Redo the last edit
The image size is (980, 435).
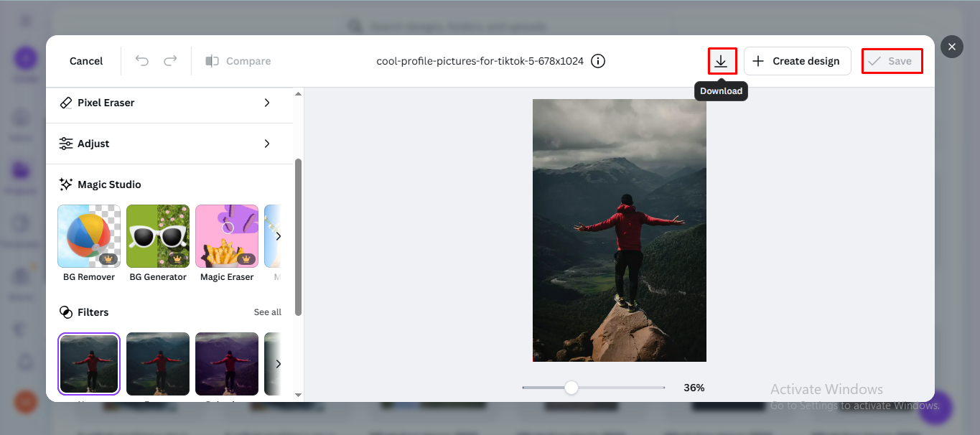[x=170, y=61]
